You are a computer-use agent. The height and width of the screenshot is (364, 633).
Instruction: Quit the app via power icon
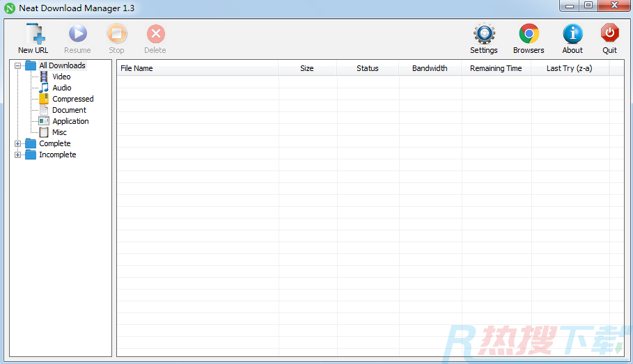(x=609, y=33)
